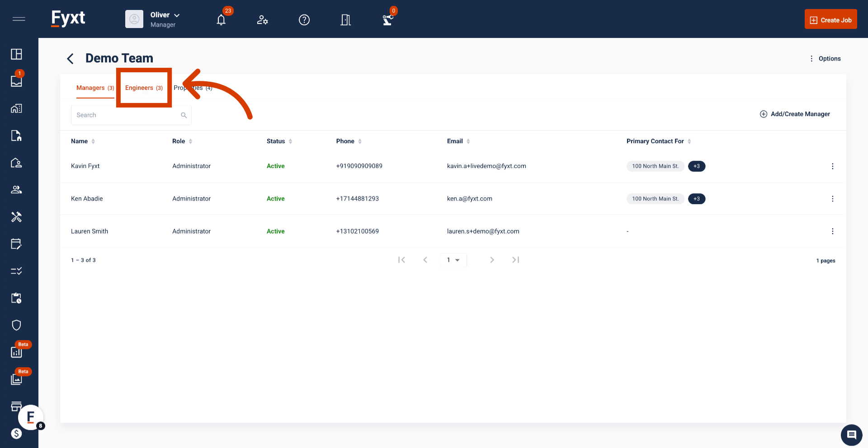Open the Beta image gallery icon
Viewport: 868px width, 448px height.
16,379
